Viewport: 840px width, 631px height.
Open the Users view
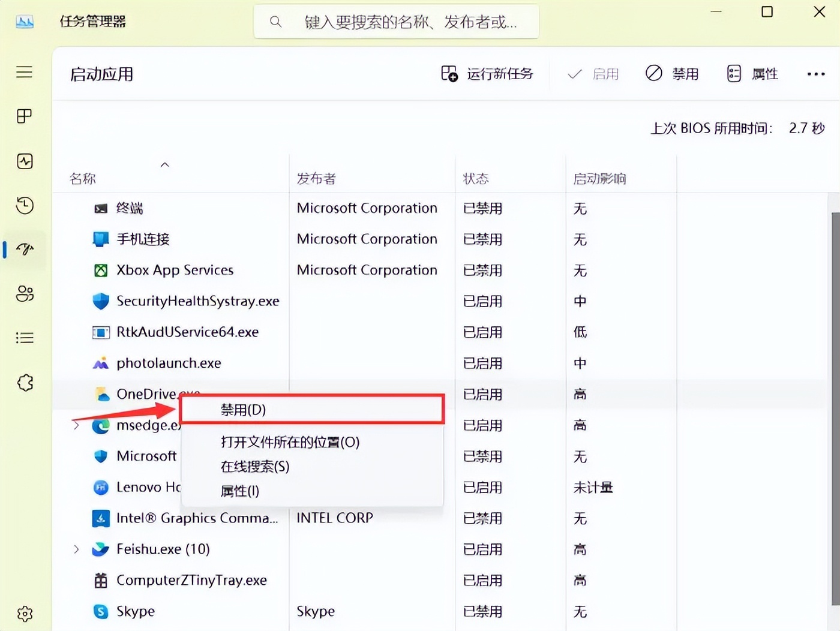24,294
